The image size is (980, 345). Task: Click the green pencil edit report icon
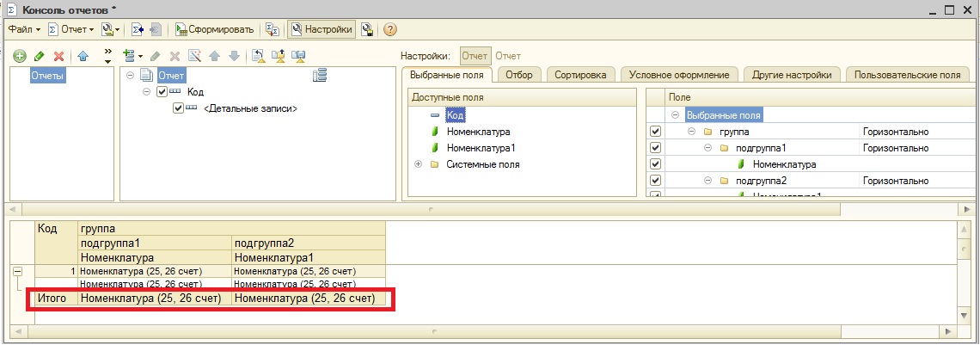tap(39, 56)
